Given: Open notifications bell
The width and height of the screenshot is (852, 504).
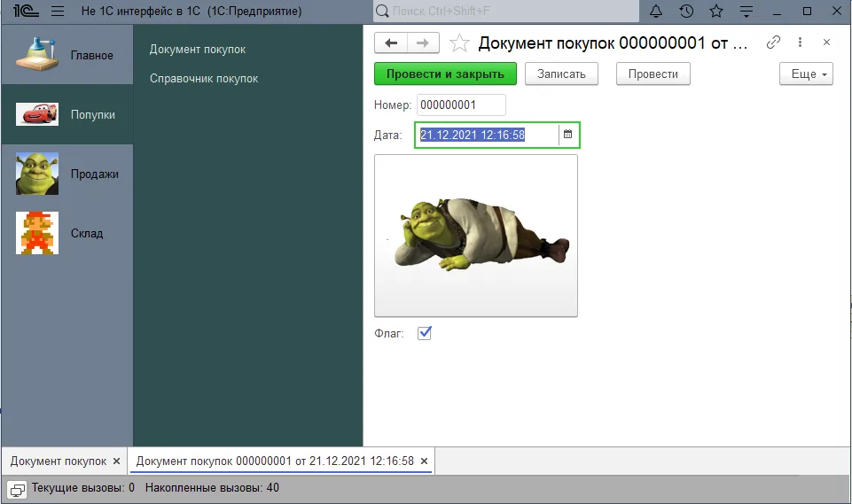Looking at the screenshot, I should coord(656,11).
